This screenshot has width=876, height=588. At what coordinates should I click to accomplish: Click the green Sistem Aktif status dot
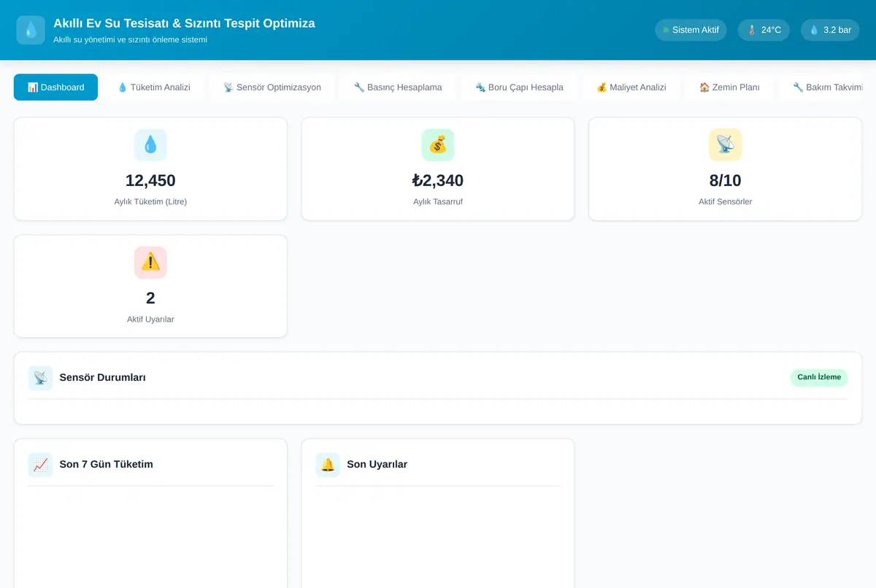click(x=666, y=30)
